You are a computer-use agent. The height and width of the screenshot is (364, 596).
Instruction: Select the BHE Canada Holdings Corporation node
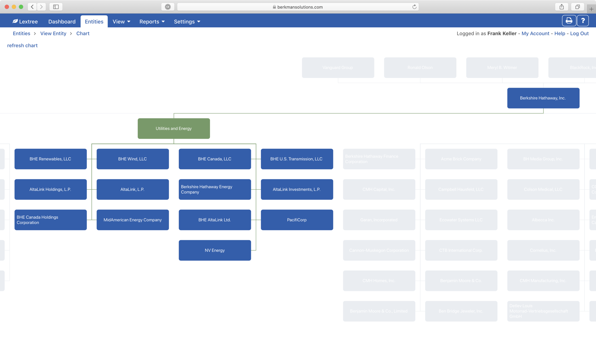coord(50,220)
